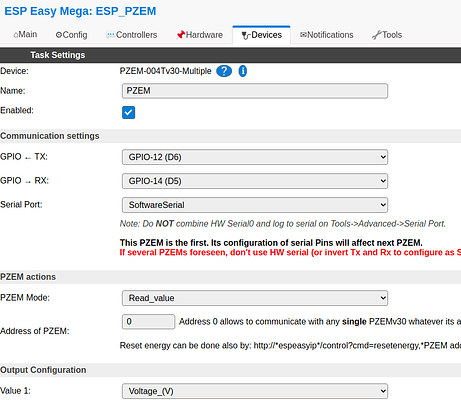Click the Name field containing PZEM
The image size is (461, 400).
pos(255,91)
